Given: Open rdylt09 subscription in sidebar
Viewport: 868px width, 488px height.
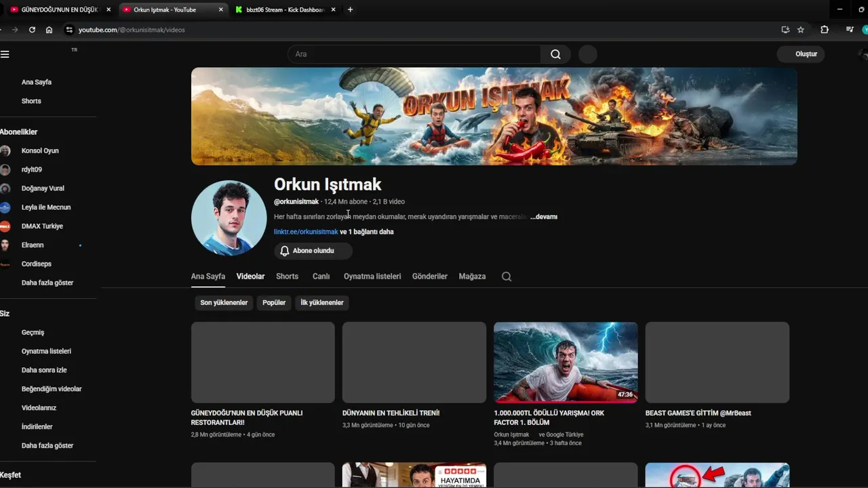Looking at the screenshot, I should point(32,169).
